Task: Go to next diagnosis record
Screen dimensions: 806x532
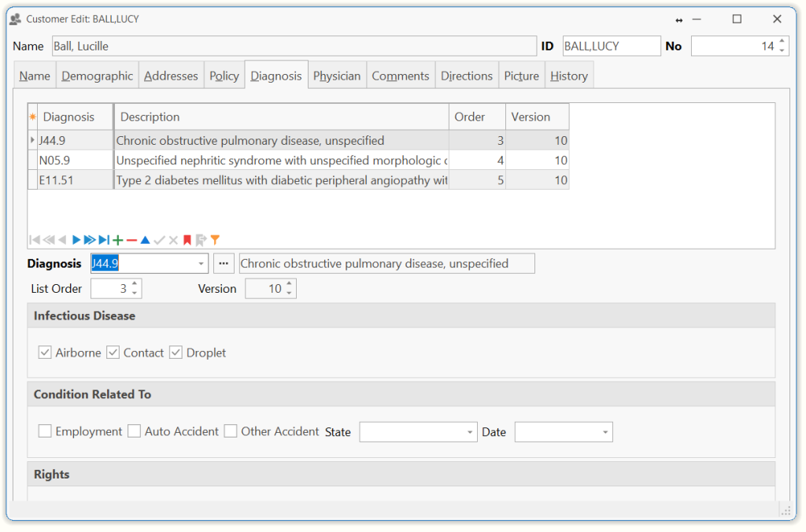Action: 76,240
